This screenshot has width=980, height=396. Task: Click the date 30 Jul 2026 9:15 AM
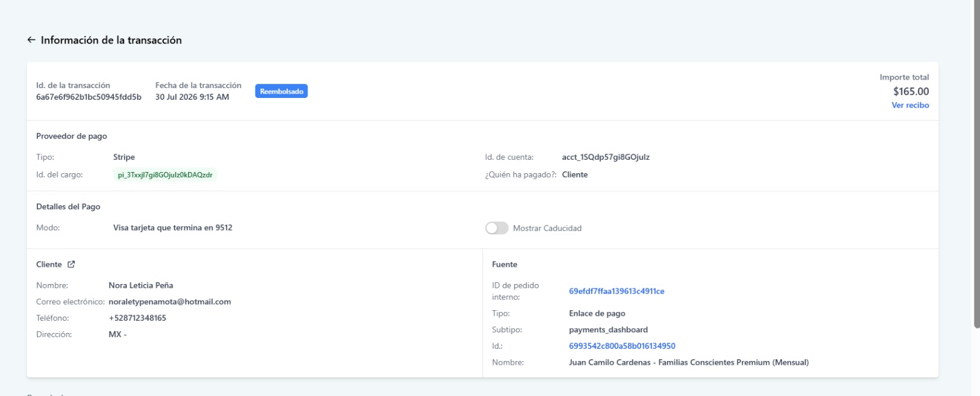click(192, 97)
